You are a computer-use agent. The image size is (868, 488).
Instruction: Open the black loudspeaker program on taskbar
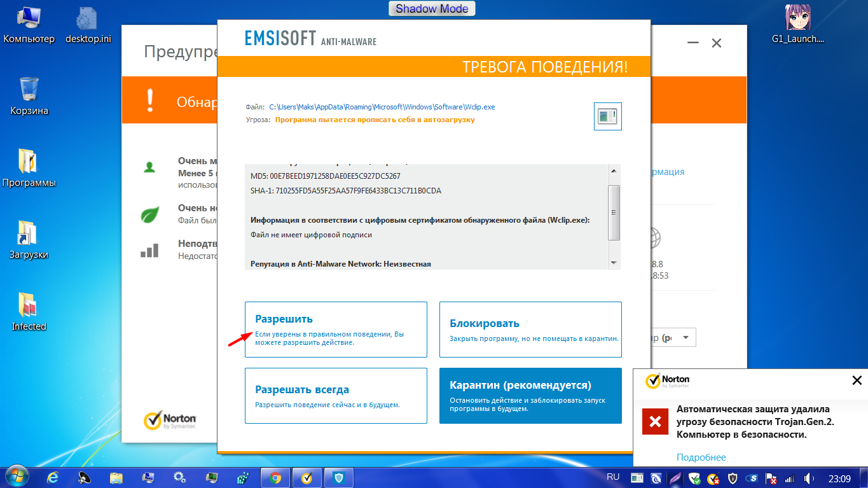pos(85,477)
